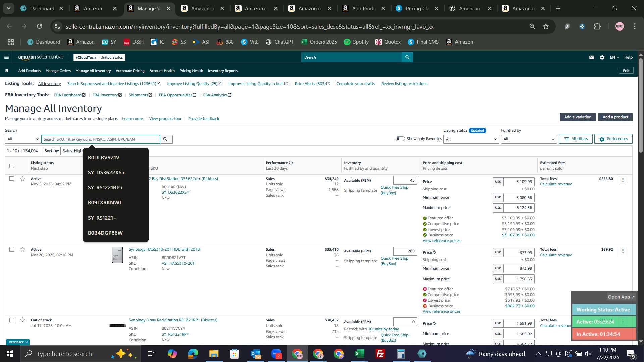Open All filters button
This screenshot has width=644, height=362.
click(576, 139)
